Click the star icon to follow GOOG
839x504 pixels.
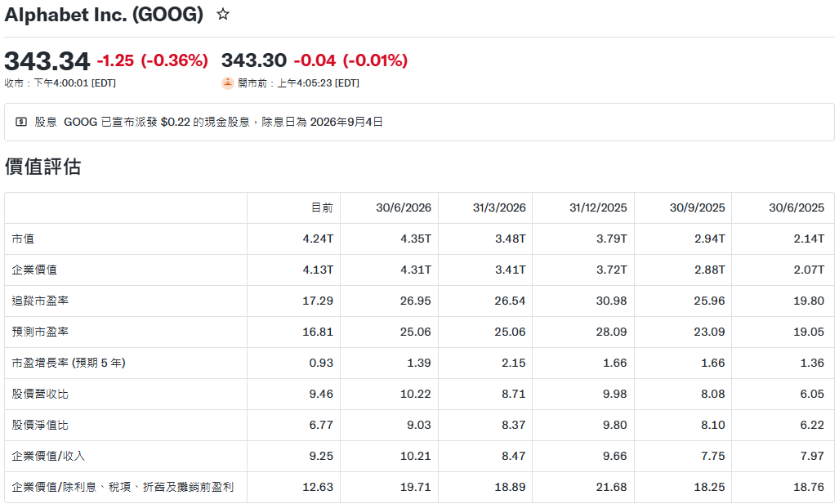click(223, 15)
